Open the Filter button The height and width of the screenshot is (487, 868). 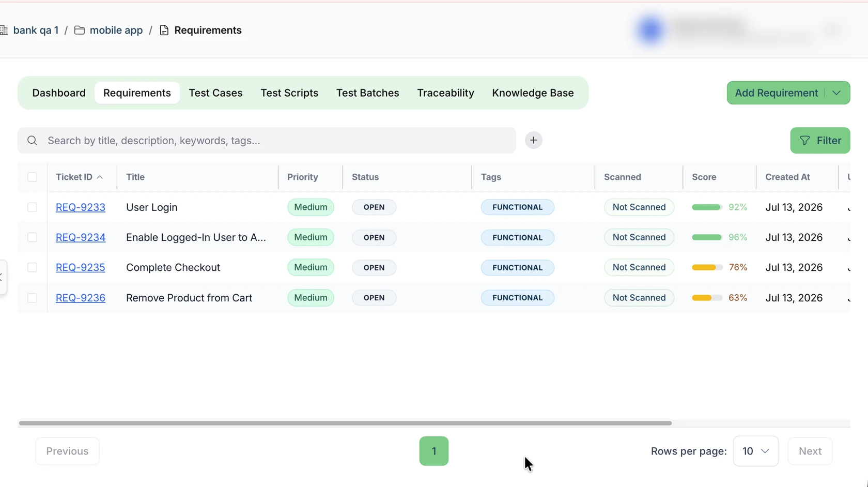[820, 141]
